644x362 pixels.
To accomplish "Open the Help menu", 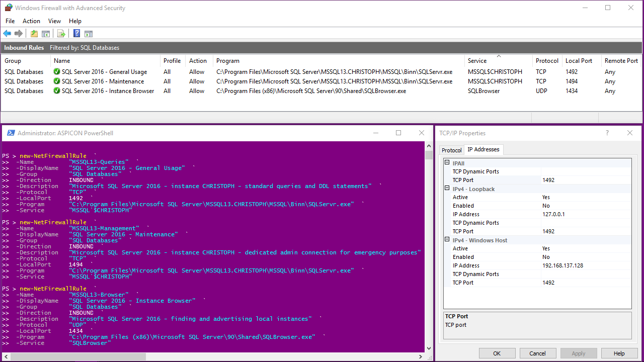I will [x=75, y=21].
